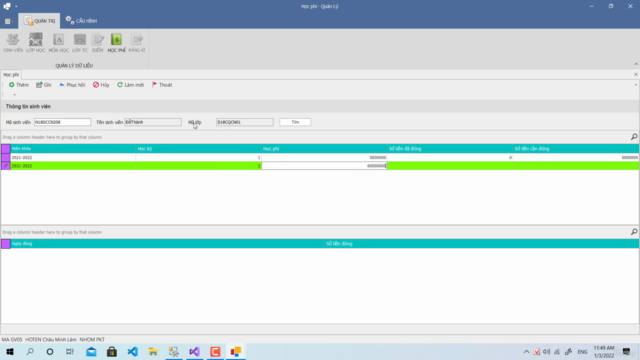
Task: Switch to the QUẢN TRỊ ribbon tab
Action: pyautogui.click(x=39, y=20)
